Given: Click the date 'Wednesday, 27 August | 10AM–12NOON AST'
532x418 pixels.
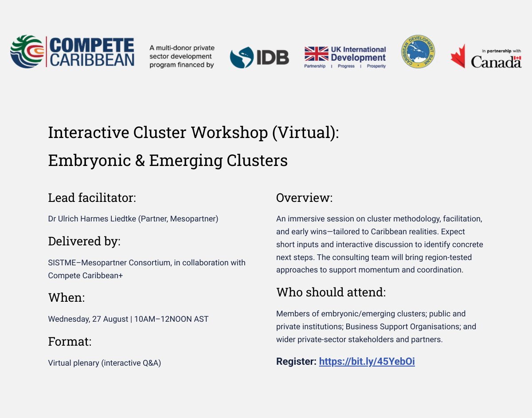Looking at the screenshot, I should point(128,319).
